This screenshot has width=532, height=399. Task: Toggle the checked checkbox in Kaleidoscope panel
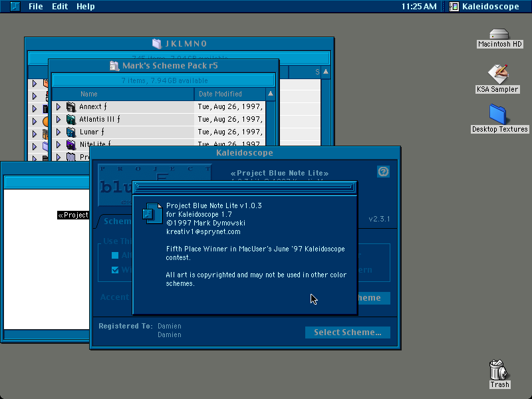[x=115, y=270]
